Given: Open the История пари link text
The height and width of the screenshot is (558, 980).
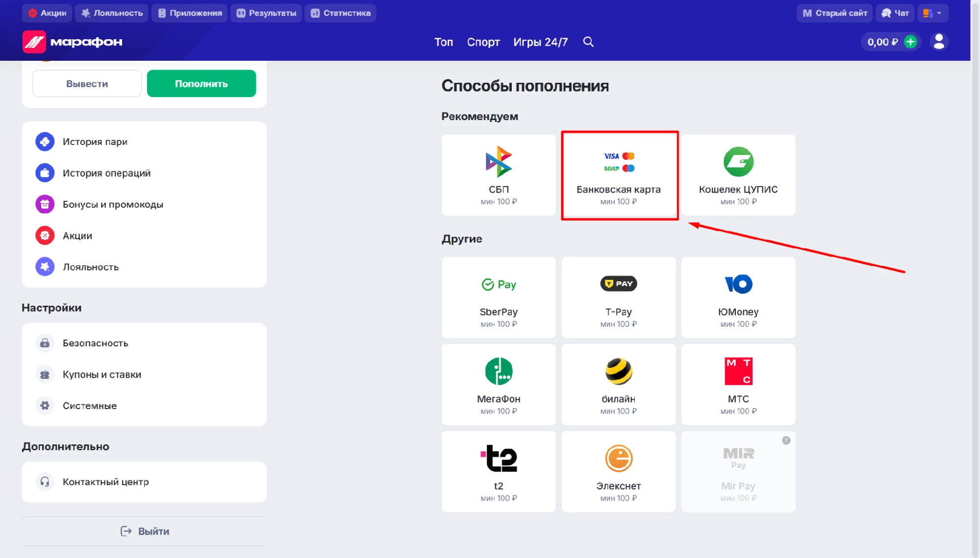Looking at the screenshot, I should click(95, 142).
